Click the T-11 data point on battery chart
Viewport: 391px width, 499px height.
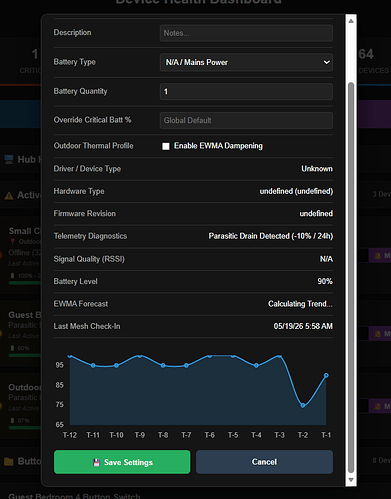click(x=93, y=366)
